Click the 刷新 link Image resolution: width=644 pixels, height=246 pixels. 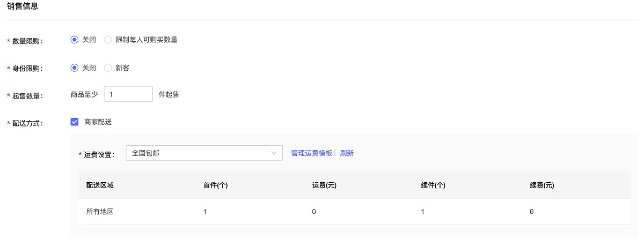click(347, 153)
